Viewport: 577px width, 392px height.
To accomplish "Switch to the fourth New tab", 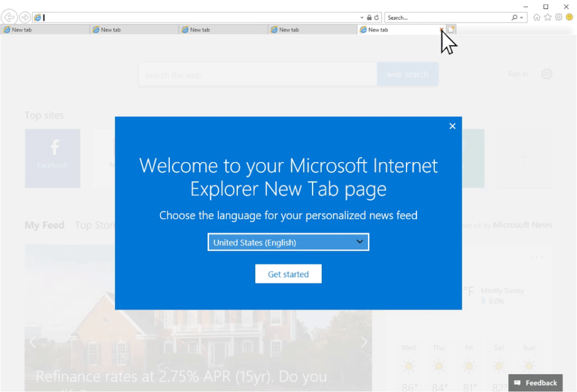I will 312,30.
